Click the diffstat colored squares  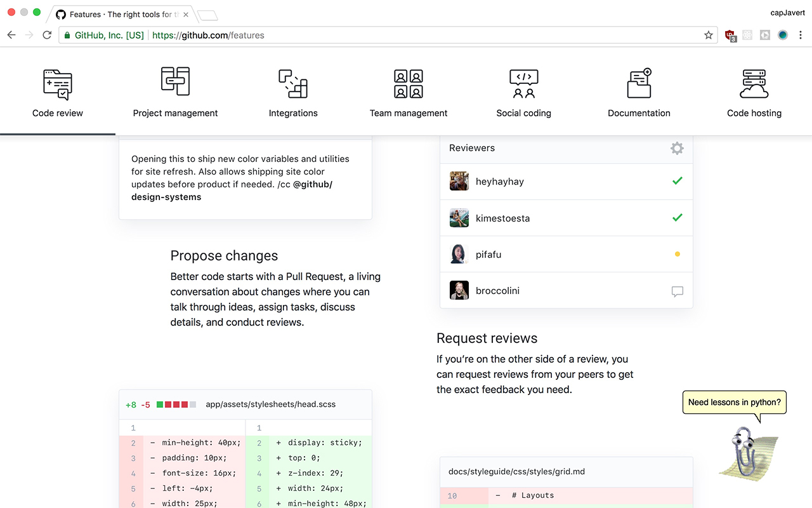[176, 404]
